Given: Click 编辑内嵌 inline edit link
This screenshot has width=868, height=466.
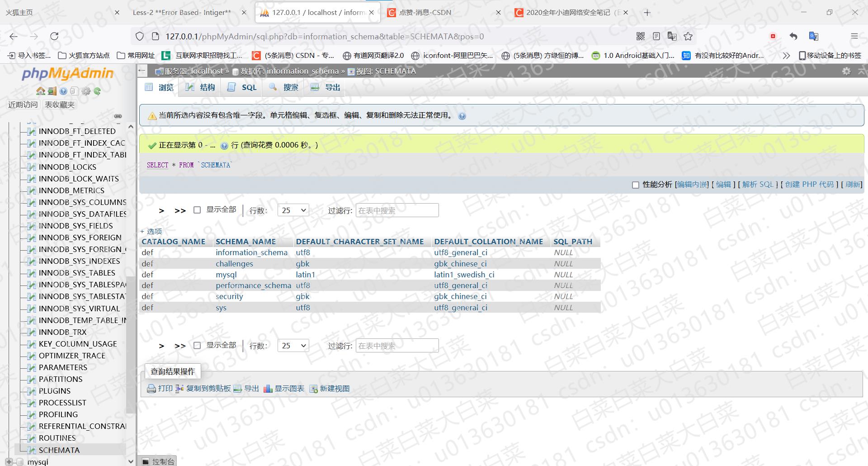Looking at the screenshot, I should coord(692,185).
